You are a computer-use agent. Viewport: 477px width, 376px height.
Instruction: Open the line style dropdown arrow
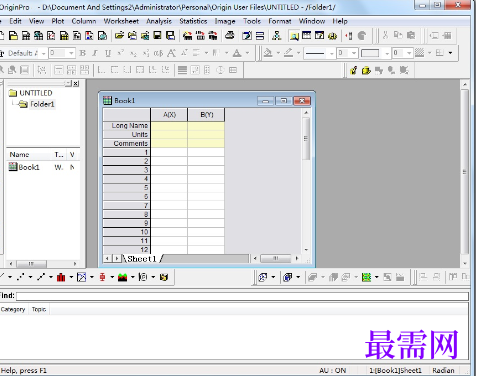click(x=331, y=53)
